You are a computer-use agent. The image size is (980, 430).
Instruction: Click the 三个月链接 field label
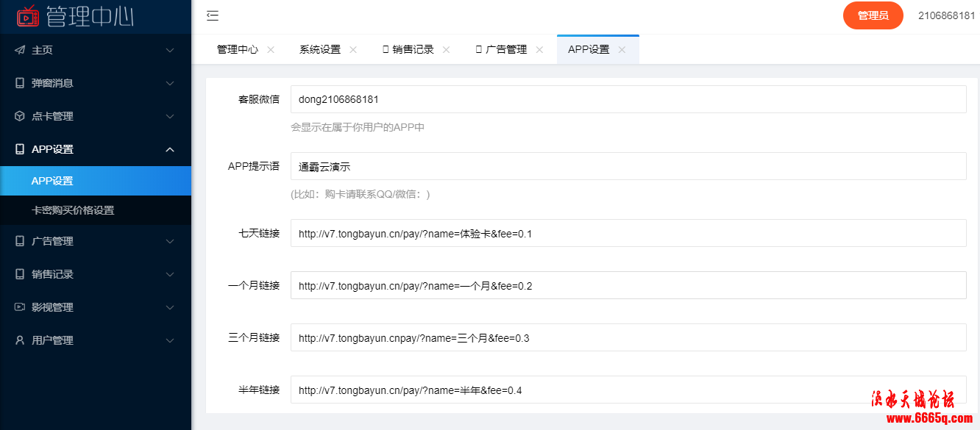point(254,337)
